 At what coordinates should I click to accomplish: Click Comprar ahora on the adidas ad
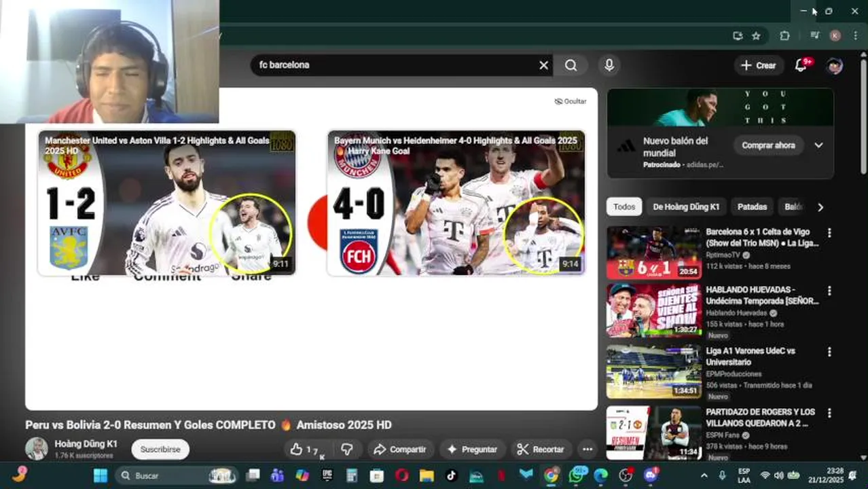coord(768,145)
